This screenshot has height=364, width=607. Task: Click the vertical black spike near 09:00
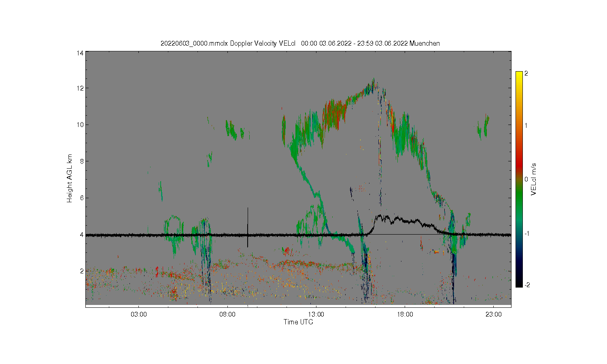tap(248, 227)
